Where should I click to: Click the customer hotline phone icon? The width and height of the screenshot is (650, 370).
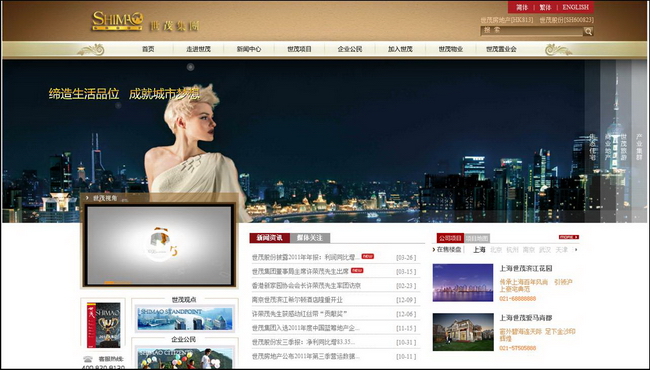[x=87, y=359]
